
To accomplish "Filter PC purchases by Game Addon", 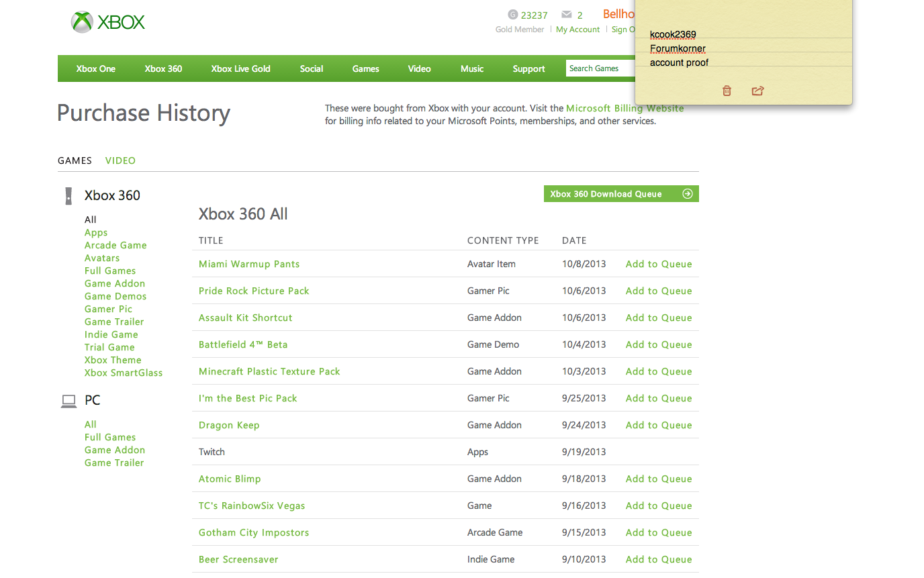I will [x=115, y=450].
